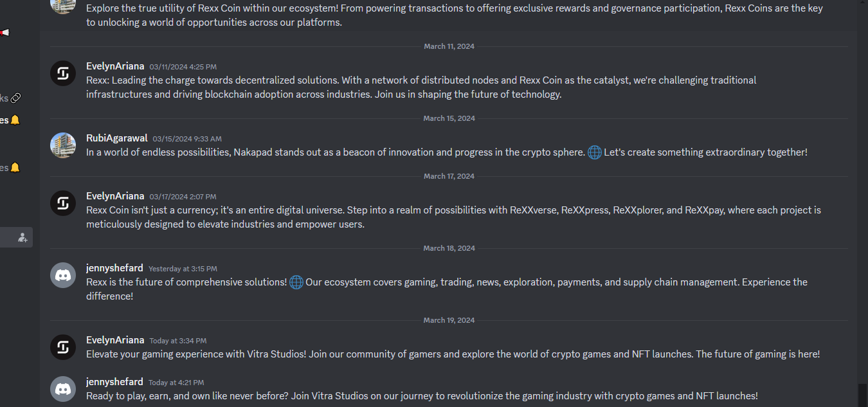Image resolution: width=868 pixels, height=407 pixels.
Task: Click jennyshefard username posted Yesterday at 3:15 PM
Action: point(114,268)
